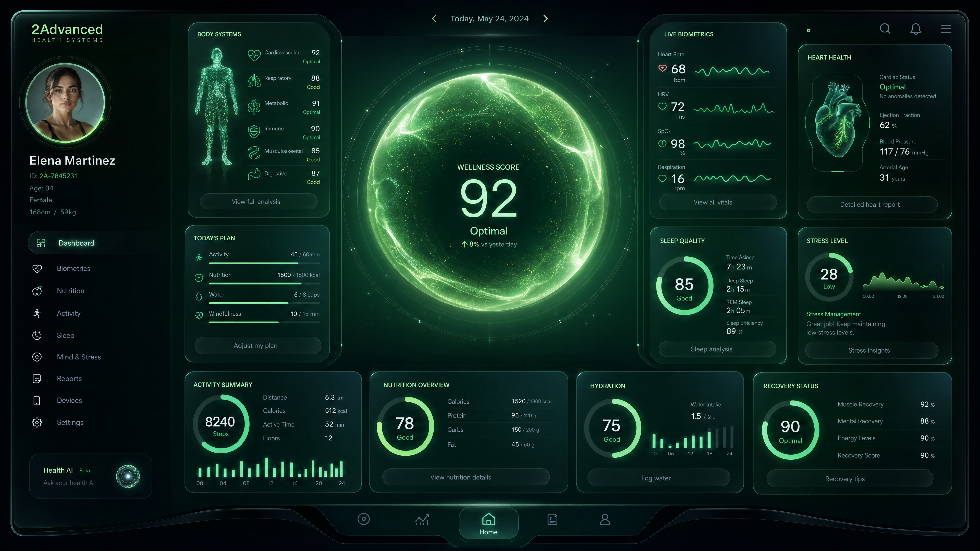The image size is (980, 551).
Task: Click the journal icon in bottom bar
Action: [x=552, y=519]
